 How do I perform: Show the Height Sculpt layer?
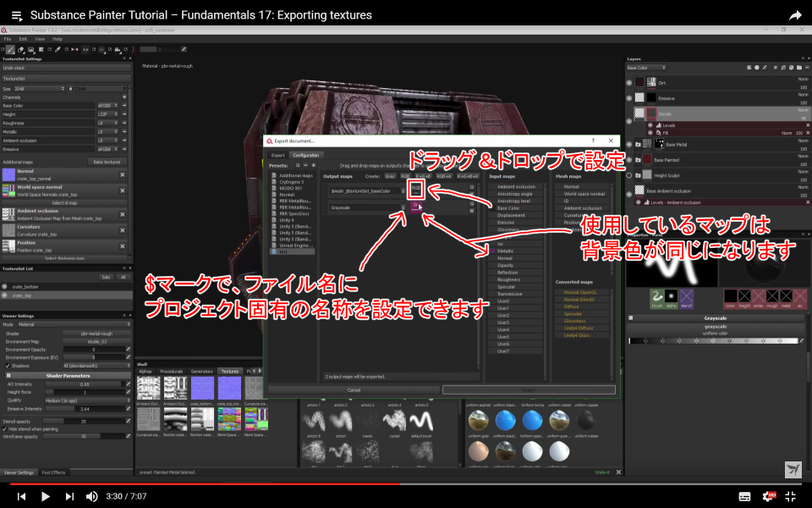click(x=629, y=176)
